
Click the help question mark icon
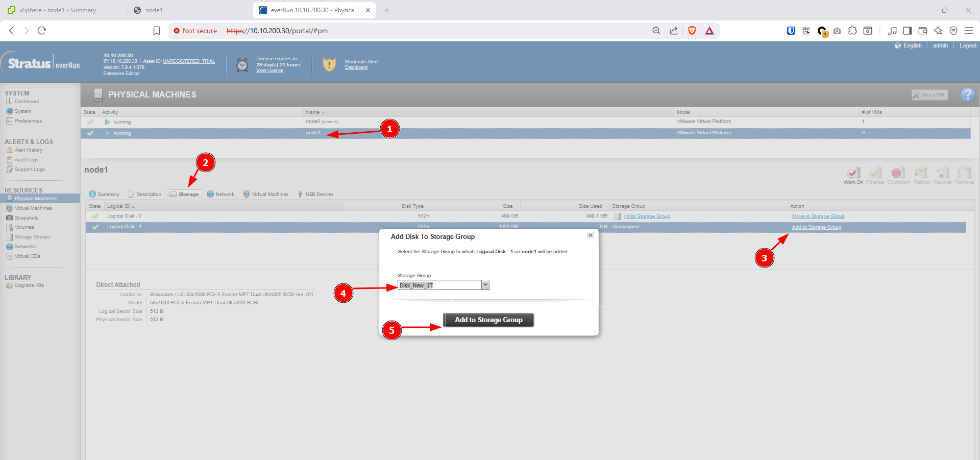pyautogui.click(x=967, y=94)
